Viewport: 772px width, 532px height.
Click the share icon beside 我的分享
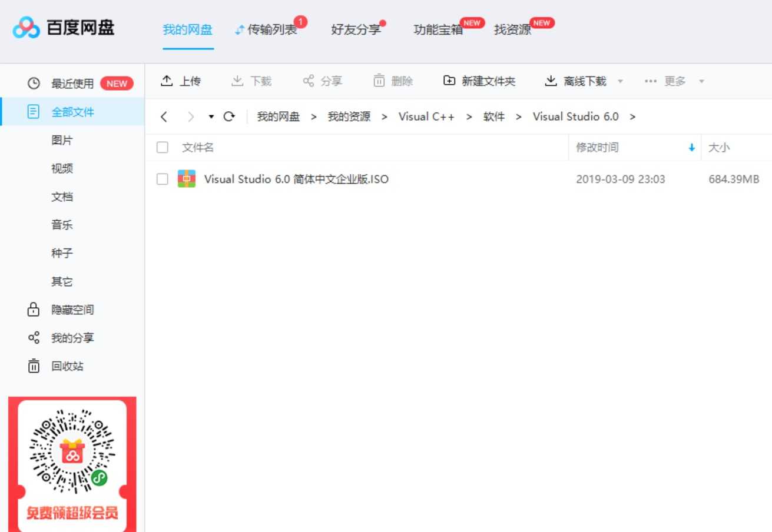tap(34, 338)
